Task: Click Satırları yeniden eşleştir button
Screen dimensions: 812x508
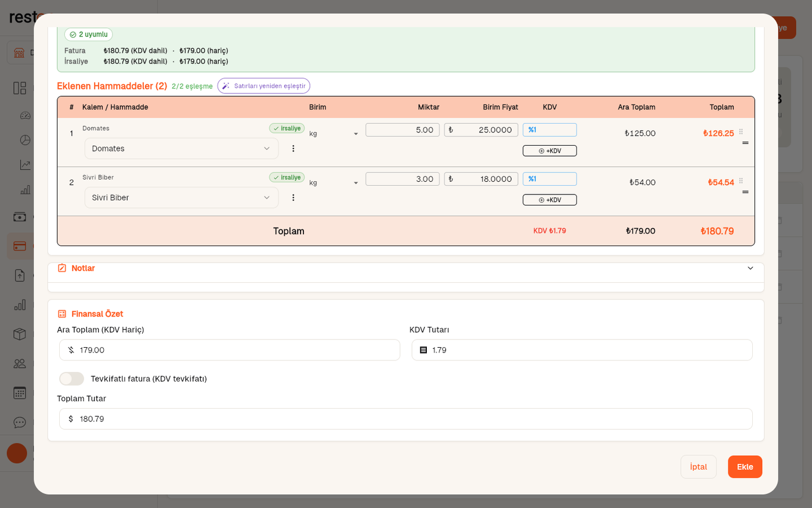Action: click(x=264, y=86)
